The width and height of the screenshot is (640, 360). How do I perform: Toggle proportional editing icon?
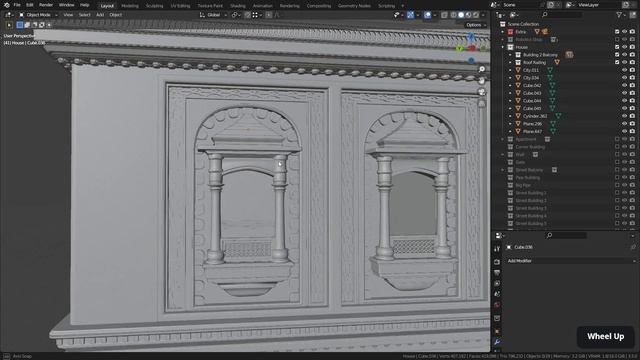pos(269,15)
